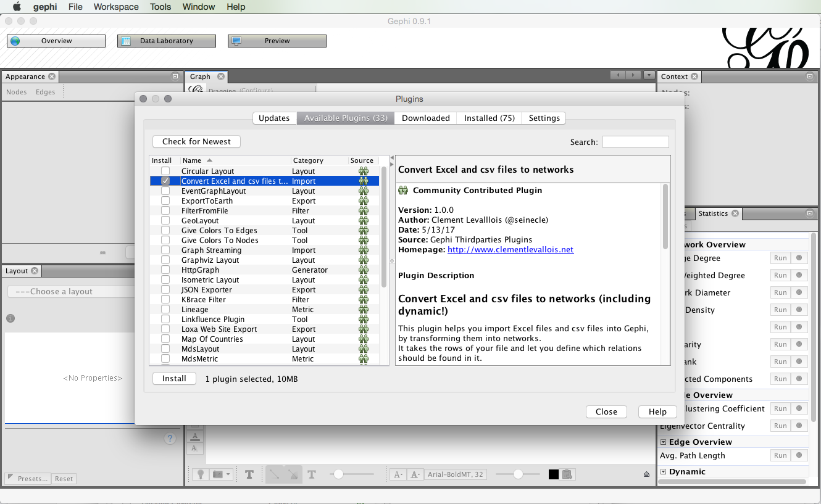The image size is (821, 504).
Task: Click community source icon for Map Of Countries
Action: [x=364, y=339]
